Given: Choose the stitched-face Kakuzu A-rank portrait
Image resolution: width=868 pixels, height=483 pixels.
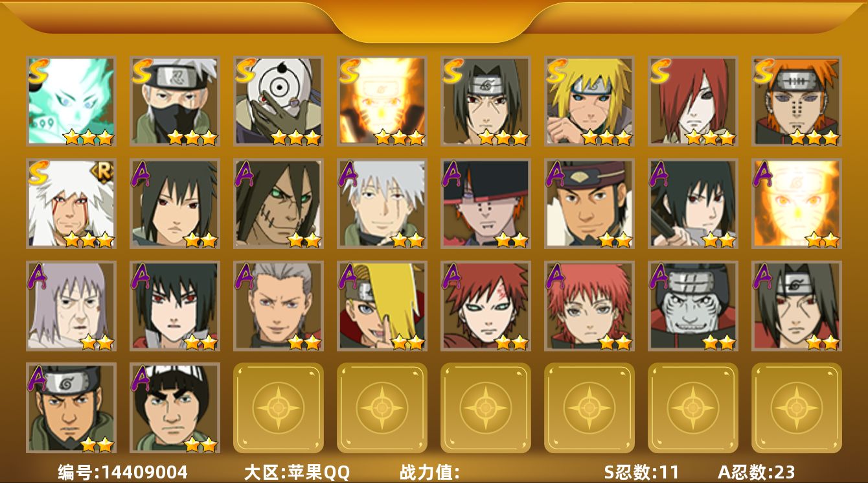Looking at the screenshot, I should (x=279, y=204).
